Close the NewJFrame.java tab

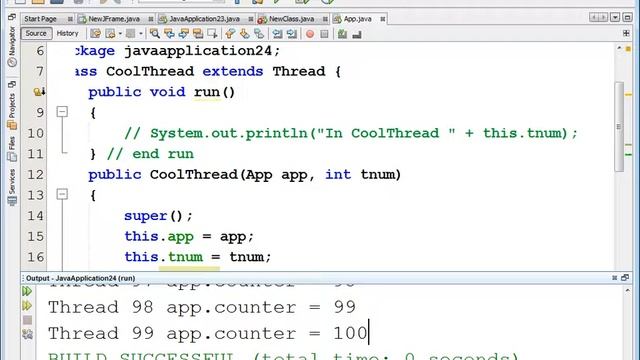point(151,19)
